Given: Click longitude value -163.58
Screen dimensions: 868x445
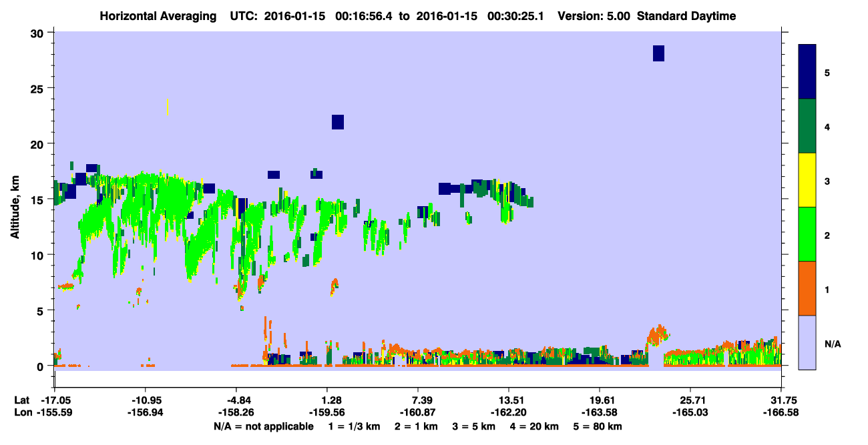Looking at the screenshot, I should coord(600,413).
